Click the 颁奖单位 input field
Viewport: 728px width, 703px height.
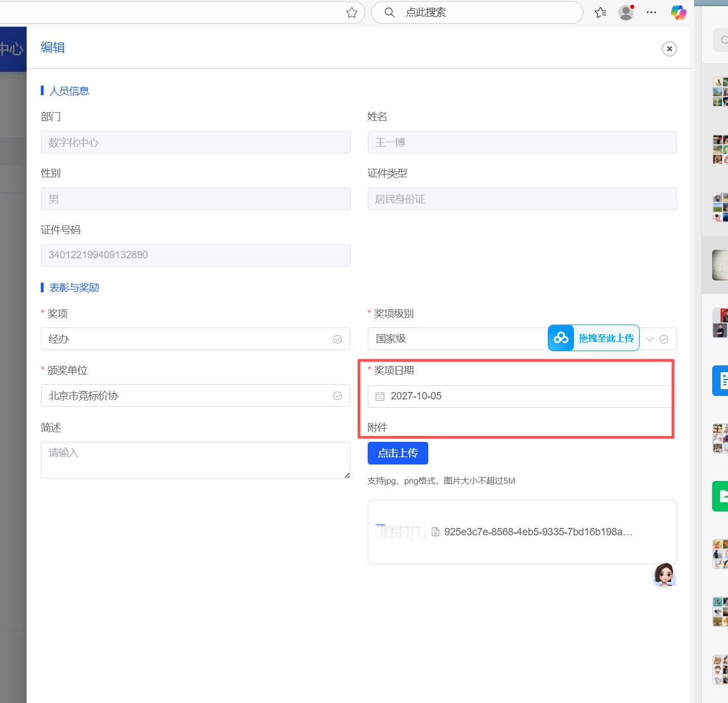pos(187,395)
